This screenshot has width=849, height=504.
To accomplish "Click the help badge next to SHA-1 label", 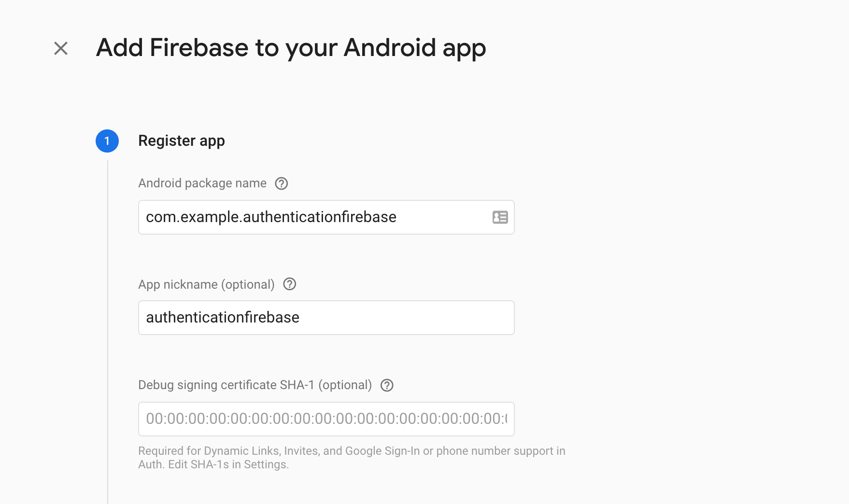I will (x=386, y=385).
